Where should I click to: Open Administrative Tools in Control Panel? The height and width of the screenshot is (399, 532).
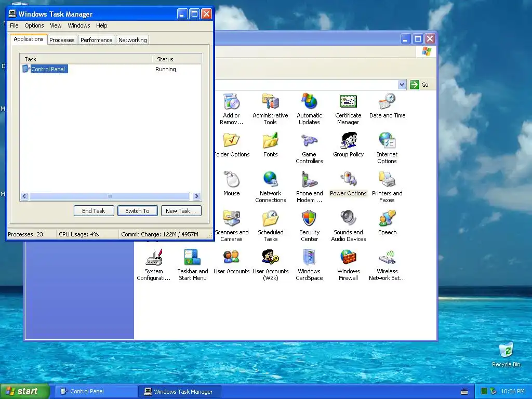click(270, 109)
